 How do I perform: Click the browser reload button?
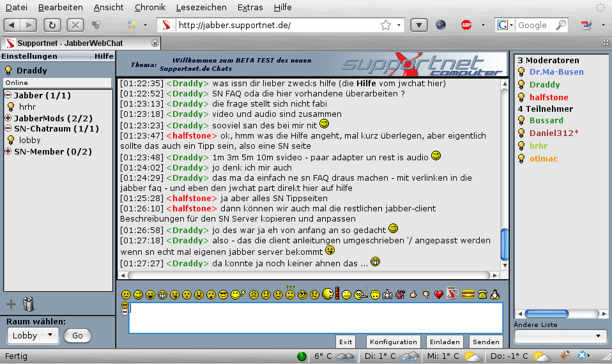(x=52, y=25)
